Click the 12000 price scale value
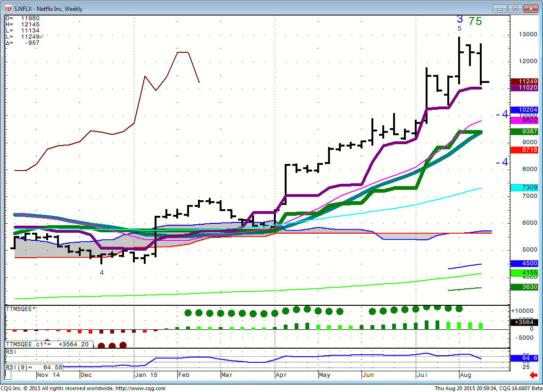Image resolution: width=543 pixels, height=392 pixels. click(x=528, y=61)
